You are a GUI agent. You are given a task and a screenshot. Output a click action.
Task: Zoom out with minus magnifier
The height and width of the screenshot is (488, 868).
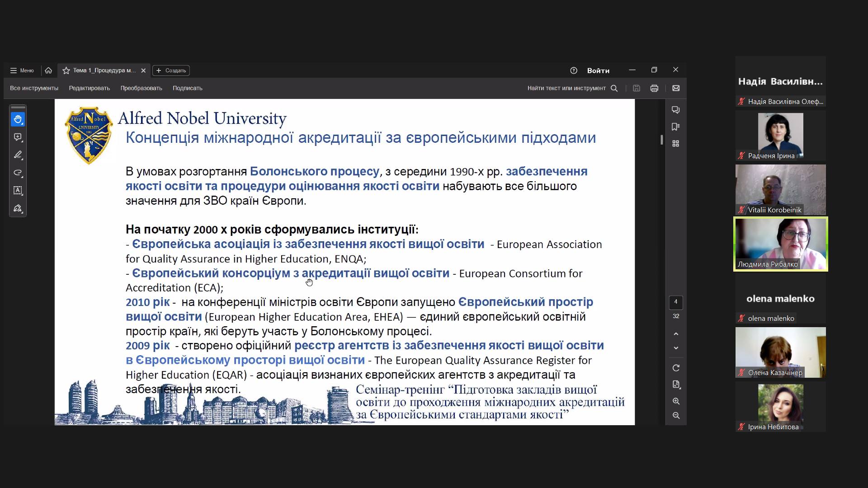676,415
